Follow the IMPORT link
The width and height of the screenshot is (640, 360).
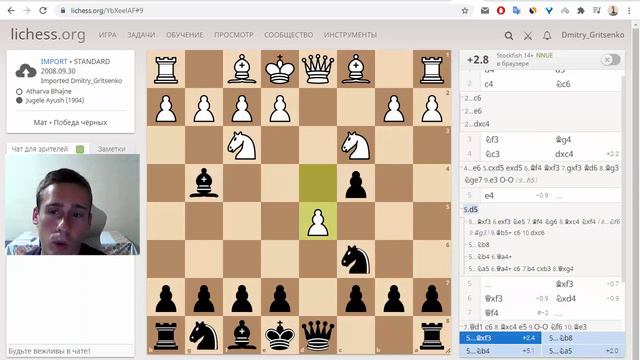point(54,61)
